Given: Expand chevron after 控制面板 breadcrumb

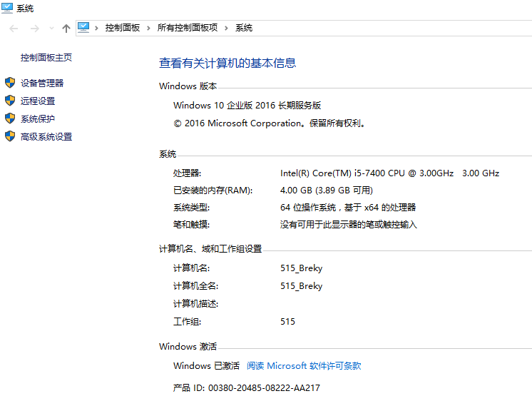Looking at the screenshot, I should tap(148, 28).
